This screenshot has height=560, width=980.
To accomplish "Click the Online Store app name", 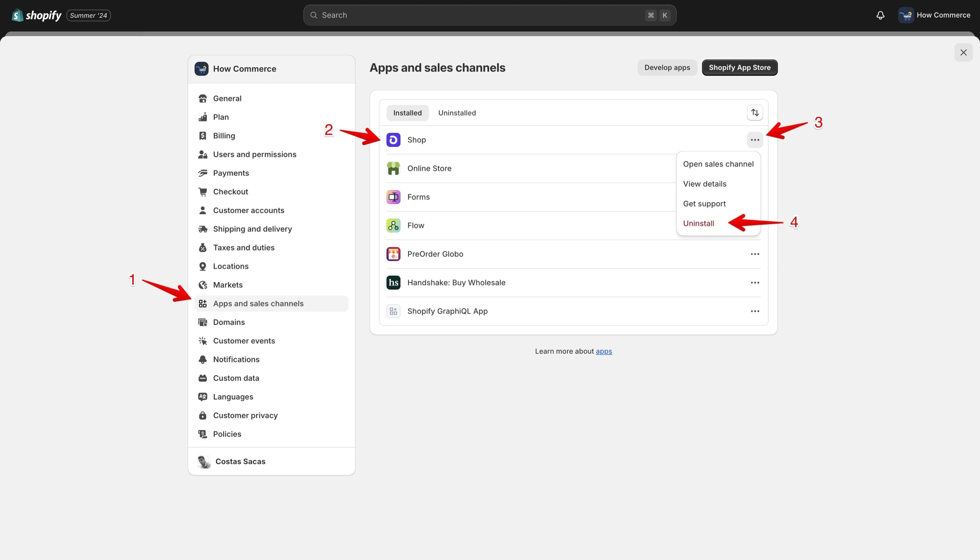I will pos(429,168).
